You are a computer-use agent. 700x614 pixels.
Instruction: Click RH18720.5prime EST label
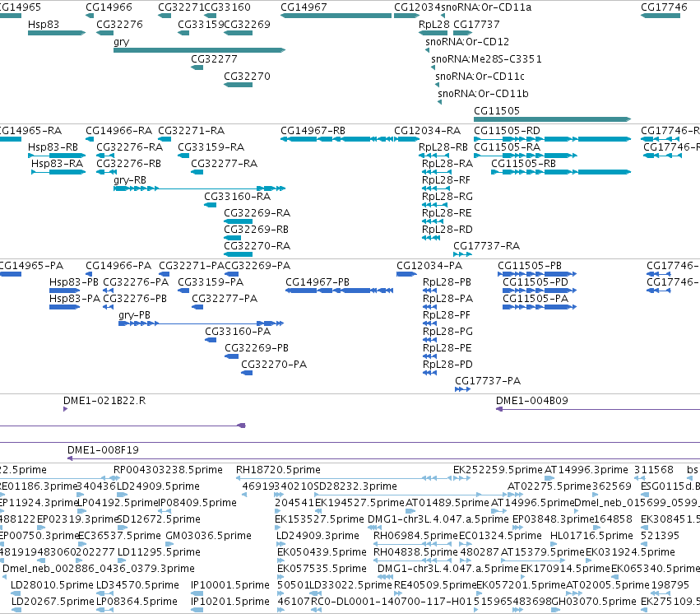pos(278,470)
